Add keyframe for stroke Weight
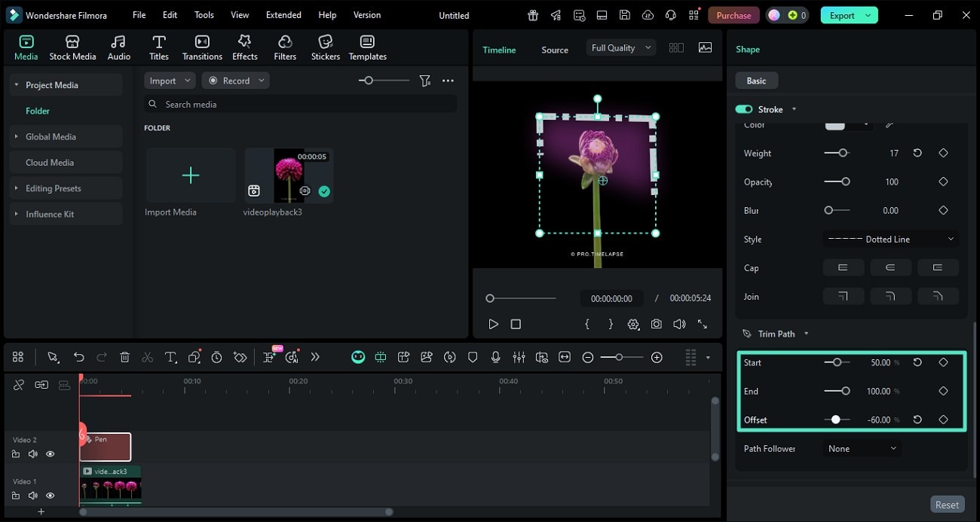The width and height of the screenshot is (980, 522). click(943, 153)
